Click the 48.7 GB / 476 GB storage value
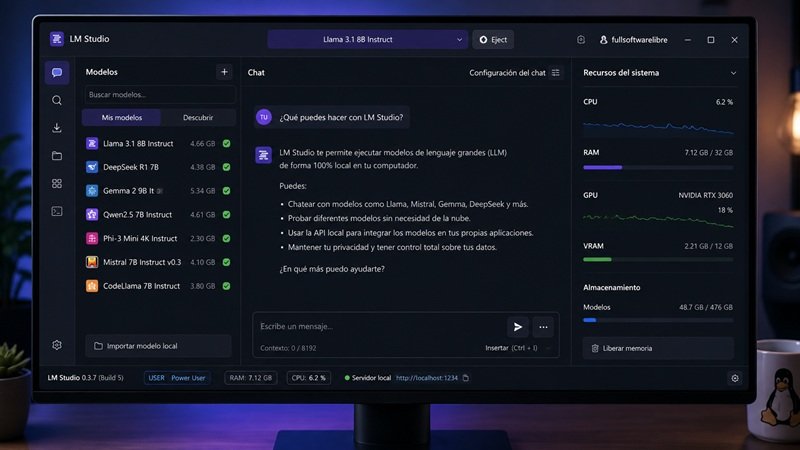This screenshot has height=450, width=800. (706, 307)
